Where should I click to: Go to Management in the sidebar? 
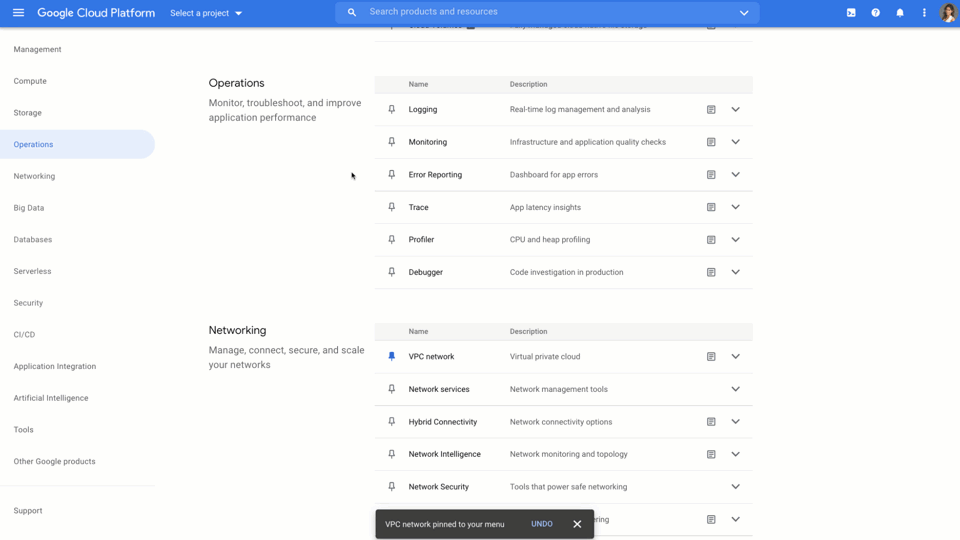(37, 50)
